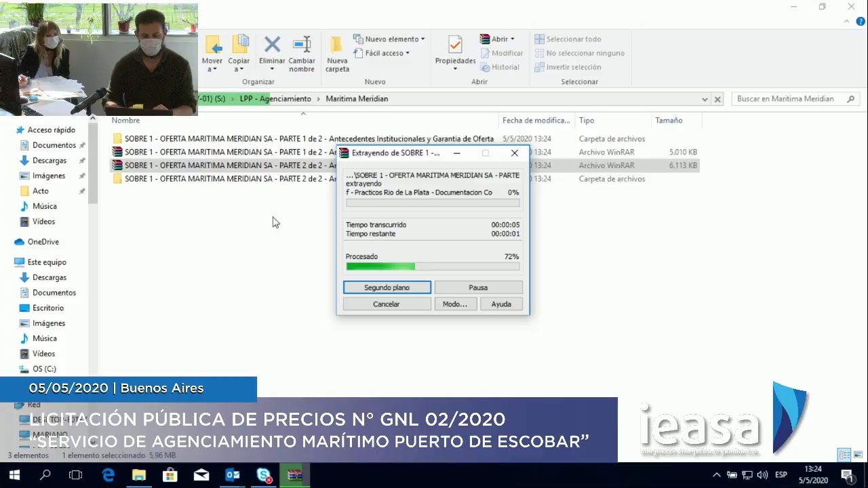This screenshot has width=868, height=488.
Task: Open the Windows Start menu
Action: 14,475
